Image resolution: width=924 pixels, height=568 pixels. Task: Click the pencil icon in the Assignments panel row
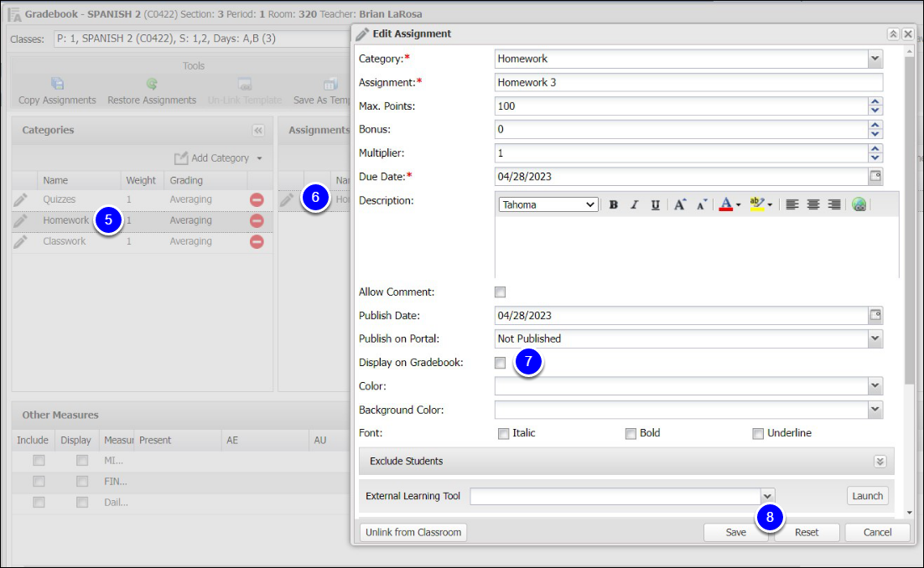click(287, 199)
